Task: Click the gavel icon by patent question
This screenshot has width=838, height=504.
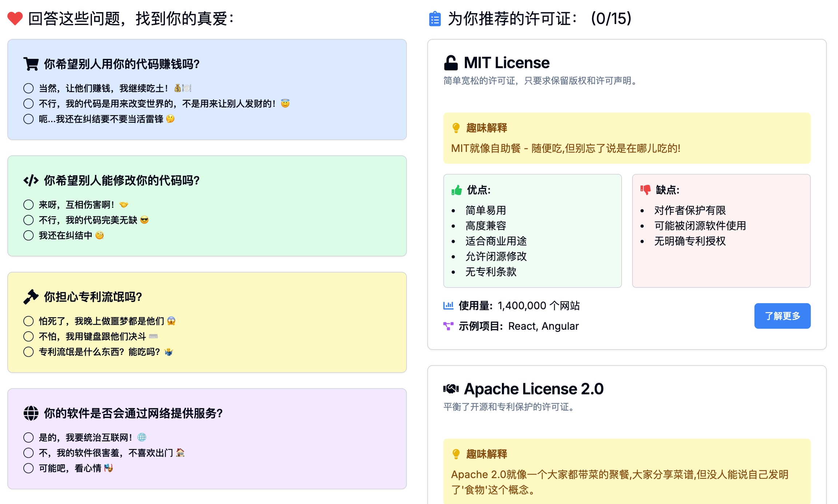Action: coord(31,297)
